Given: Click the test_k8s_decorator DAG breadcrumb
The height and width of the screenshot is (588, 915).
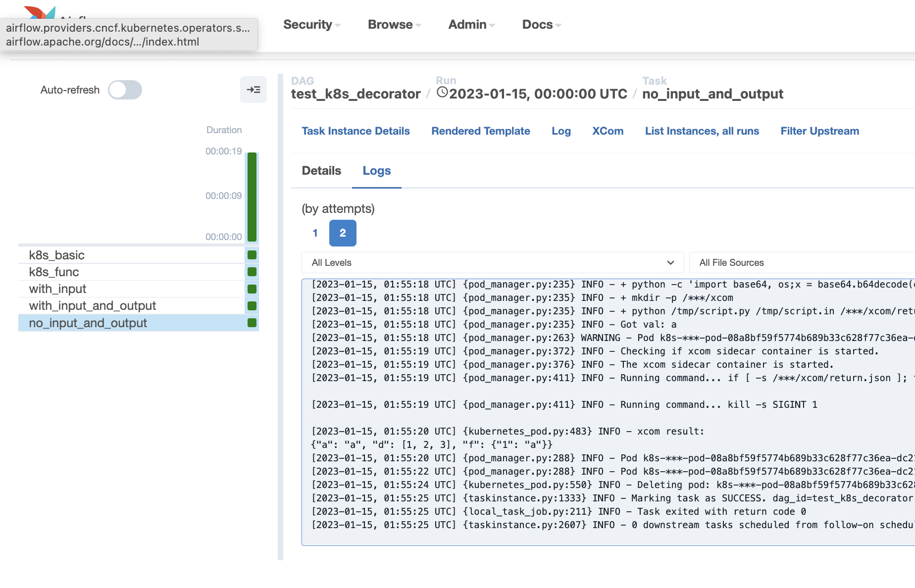Looking at the screenshot, I should pyautogui.click(x=356, y=94).
